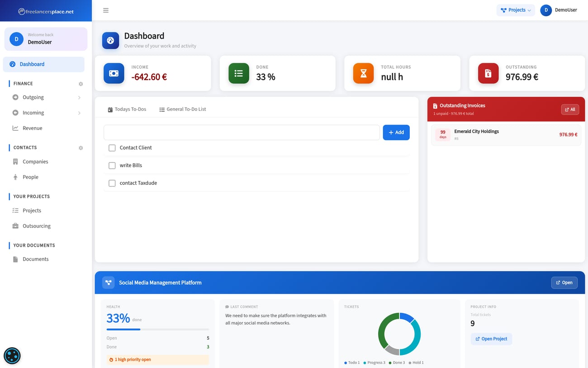
Task: Click the Documents file icon
Action: [x=15, y=259]
